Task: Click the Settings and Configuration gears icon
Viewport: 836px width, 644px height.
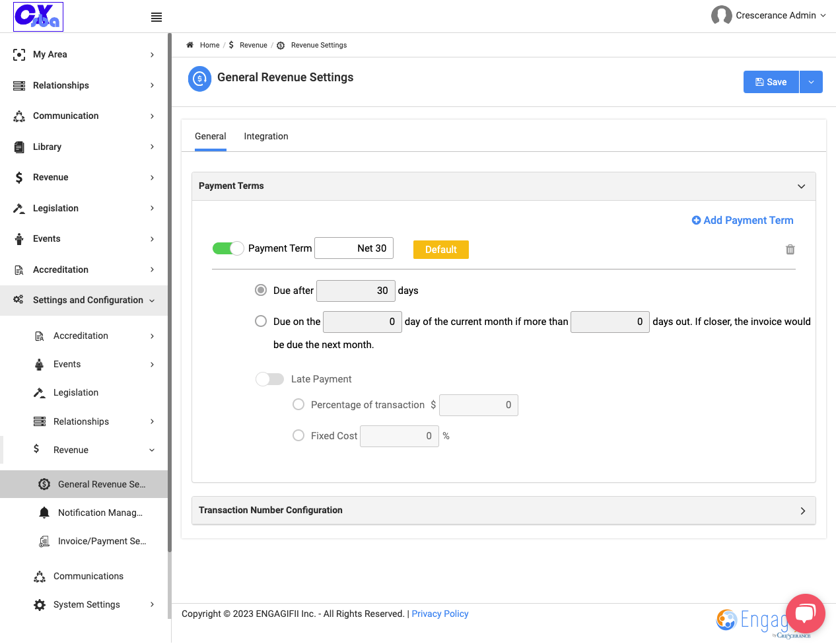Action: pos(18,300)
